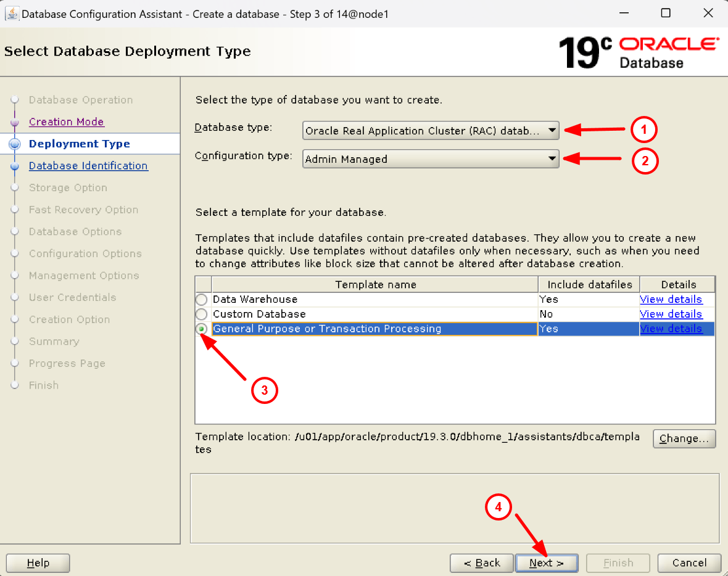
Task: Jump to Database Identification step
Action: [88, 166]
